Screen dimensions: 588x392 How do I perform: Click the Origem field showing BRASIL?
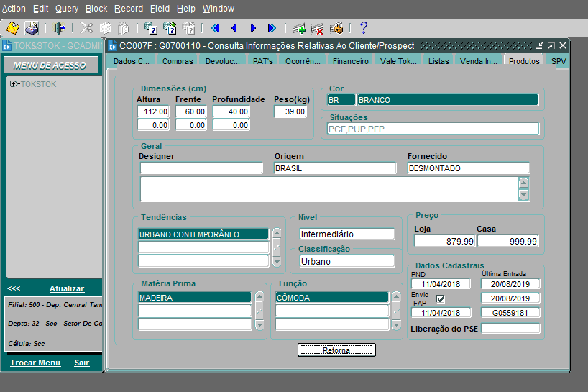click(x=335, y=168)
